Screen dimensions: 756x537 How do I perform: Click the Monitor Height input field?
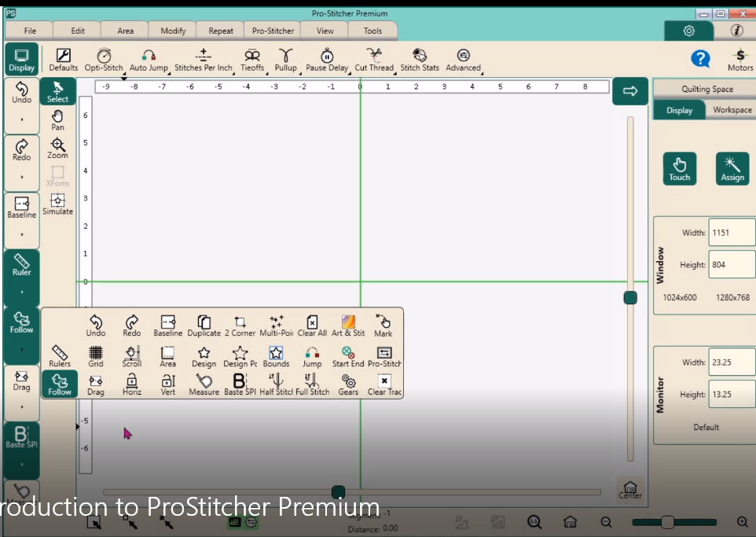[x=732, y=394]
